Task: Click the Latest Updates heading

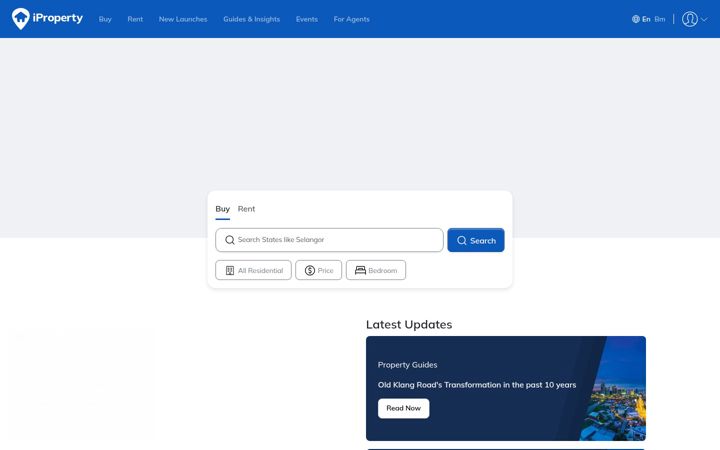Action: 409,324
